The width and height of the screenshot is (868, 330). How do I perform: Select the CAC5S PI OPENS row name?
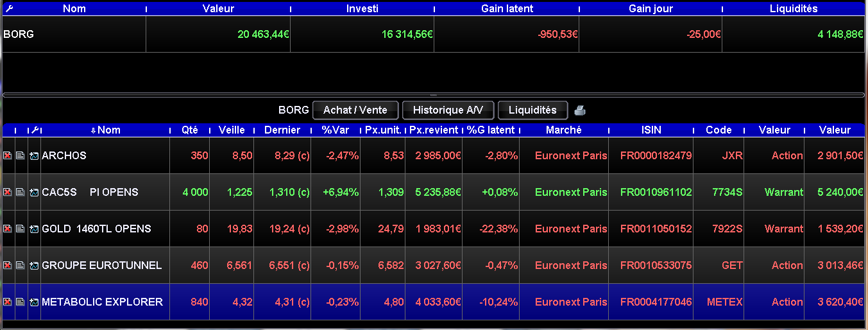pyautogui.click(x=90, y=193)
